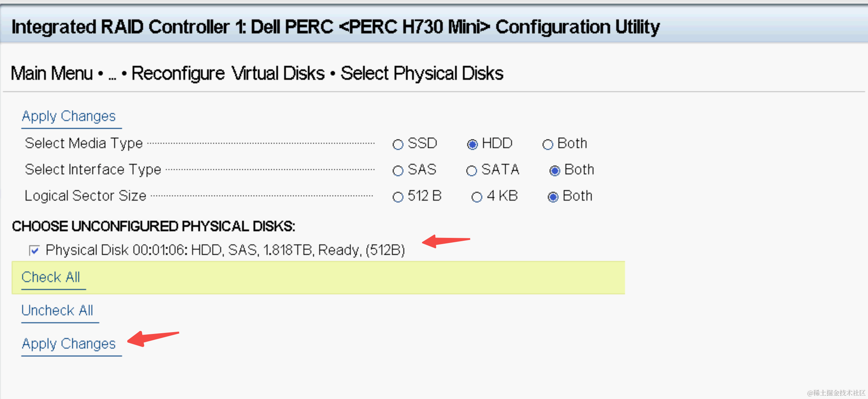Click the Select Media Type label
The height and width of the screenshot is (399, 868).
(x=84, y=143)
